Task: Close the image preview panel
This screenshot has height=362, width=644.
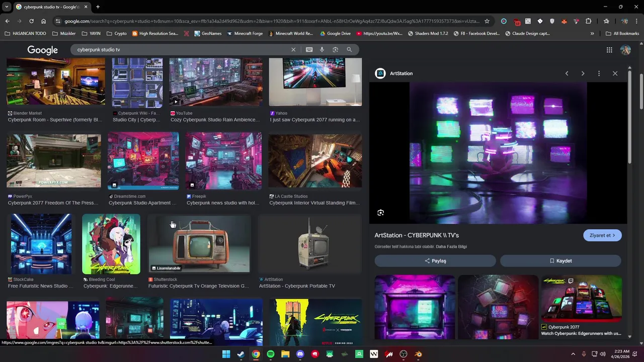Action: [x=615, y=73]
